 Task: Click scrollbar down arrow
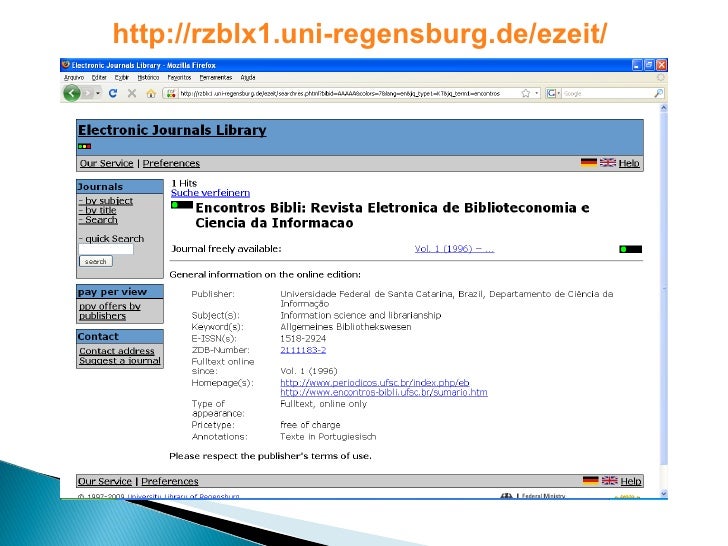click(x=663, y=494)
